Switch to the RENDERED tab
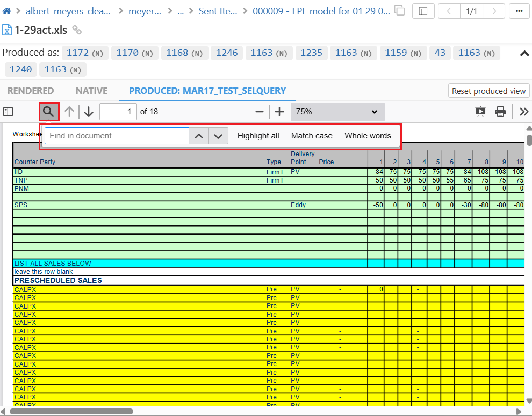 pos(31,91)
